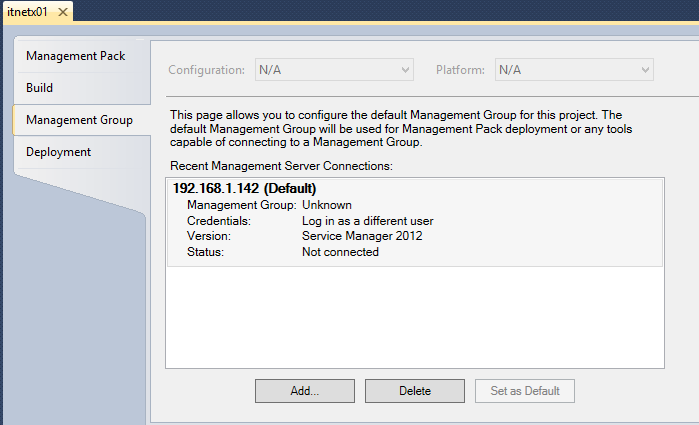Click the Set as Default button
Screen dimensions: 699x425
point(525,390)
